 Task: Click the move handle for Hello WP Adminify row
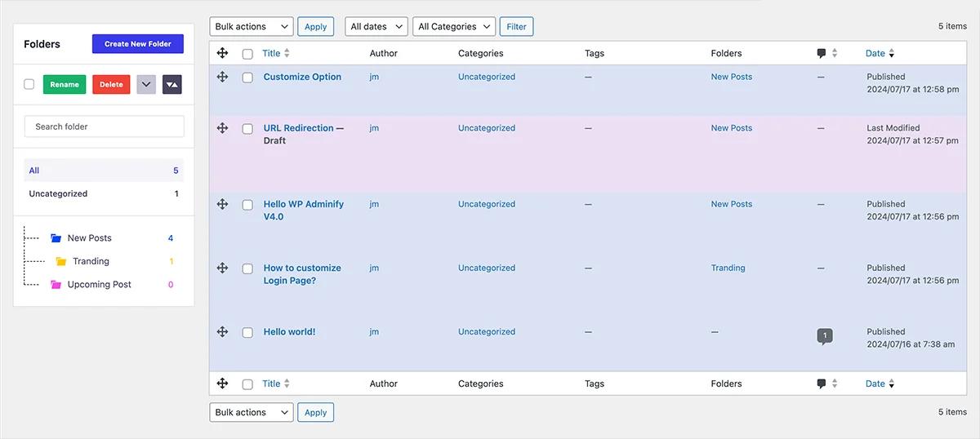pos(222,204)
